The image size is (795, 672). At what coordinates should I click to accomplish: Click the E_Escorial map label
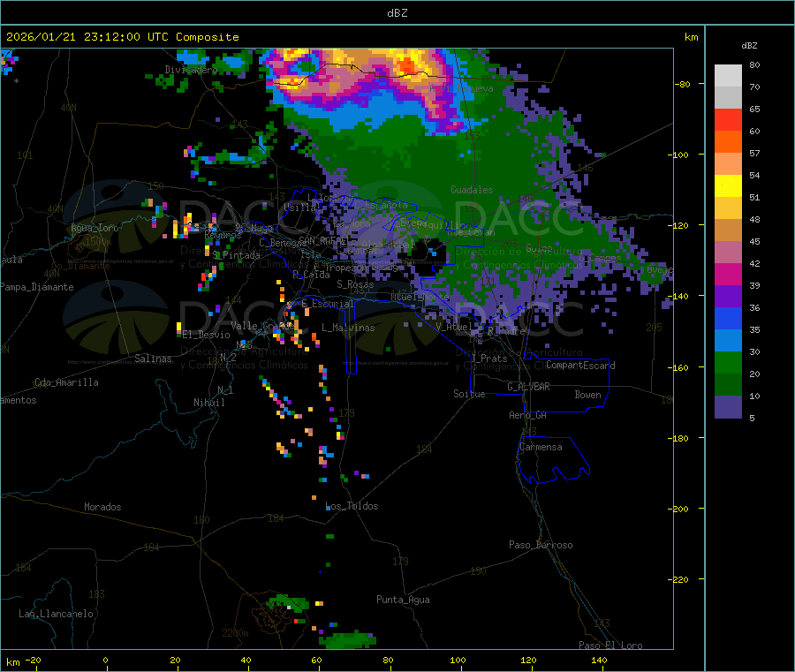[327, 304]
